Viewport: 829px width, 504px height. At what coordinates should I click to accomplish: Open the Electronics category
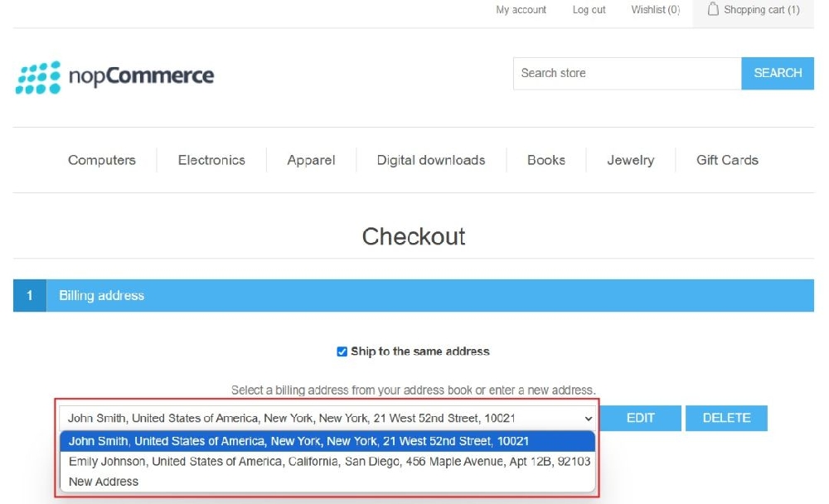pyautogui.click(x=211, y=160)
